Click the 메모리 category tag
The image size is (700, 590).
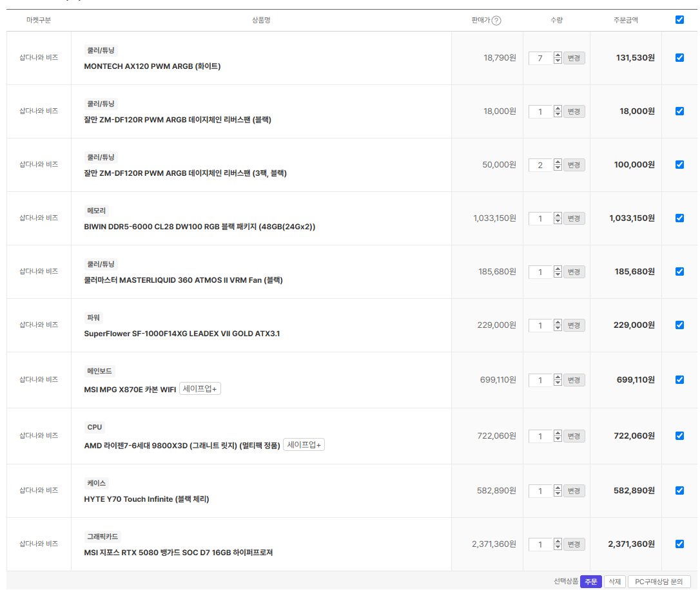pyautogui.click(x=97, y=211)
